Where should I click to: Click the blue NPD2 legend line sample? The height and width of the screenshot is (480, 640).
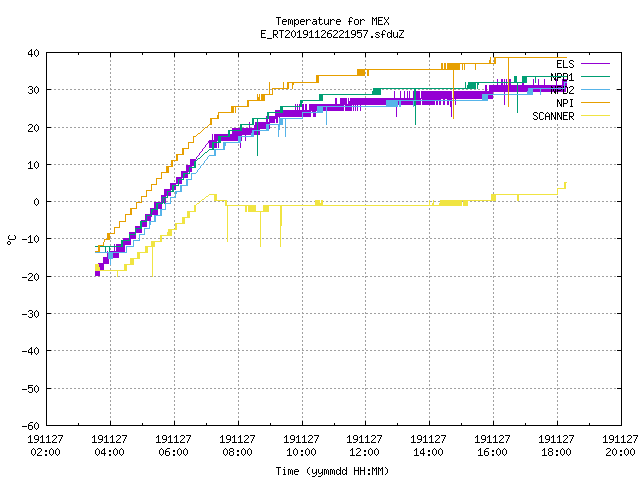pyautogui.click(x=596, y=90)
